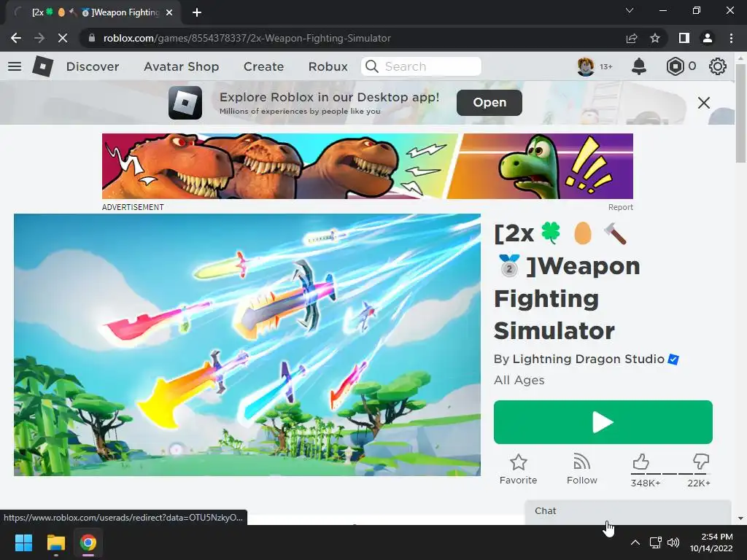Click the like ratio vote bar
Image resolution: width=747 pixels, height=560 pixels.
pyautogui.click(x=670, y=474)
